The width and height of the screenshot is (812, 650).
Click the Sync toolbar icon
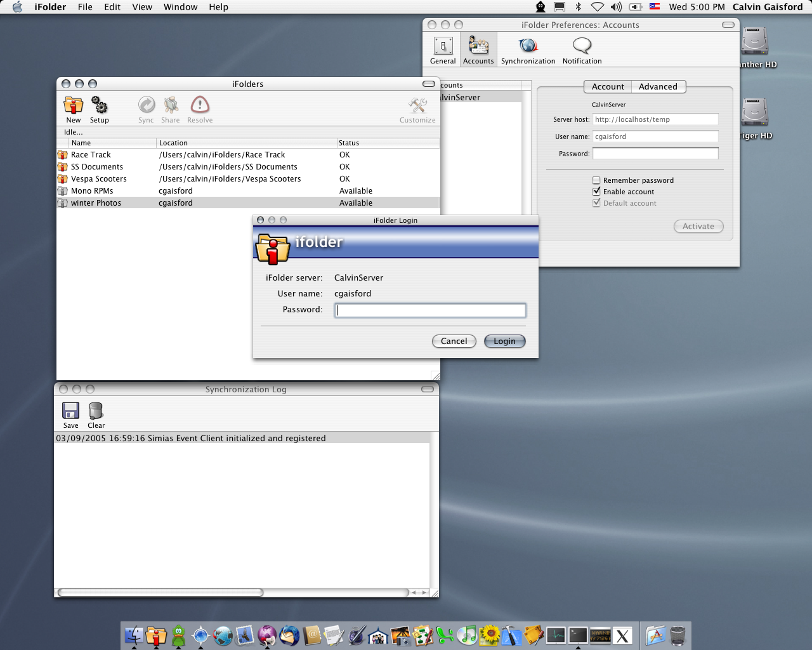click(x=146, y=109)
